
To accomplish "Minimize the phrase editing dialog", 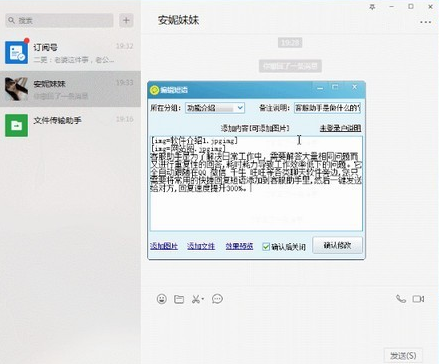I will (320, 88).
